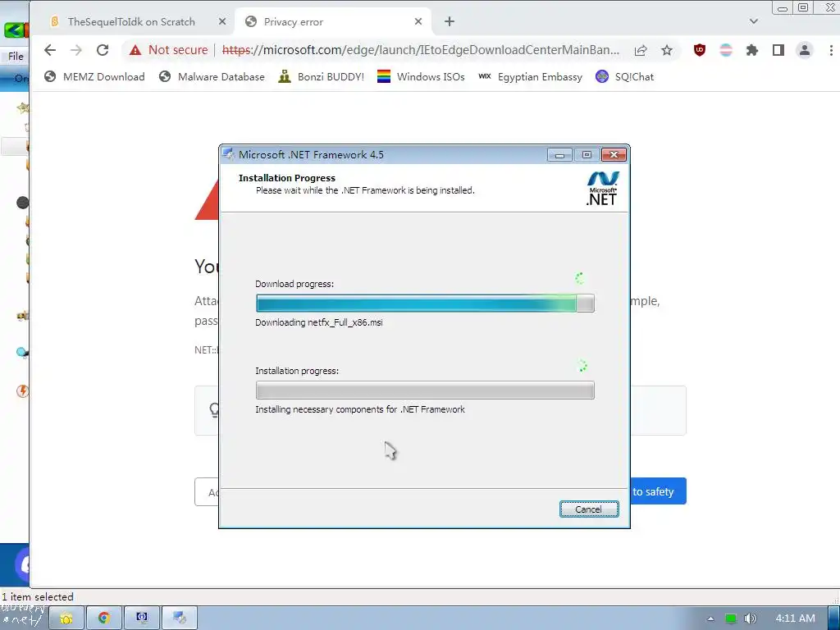Screen dimensions: 840x630
Task: Click the microsoft.com URL address bar
Action: click(421, 50)
